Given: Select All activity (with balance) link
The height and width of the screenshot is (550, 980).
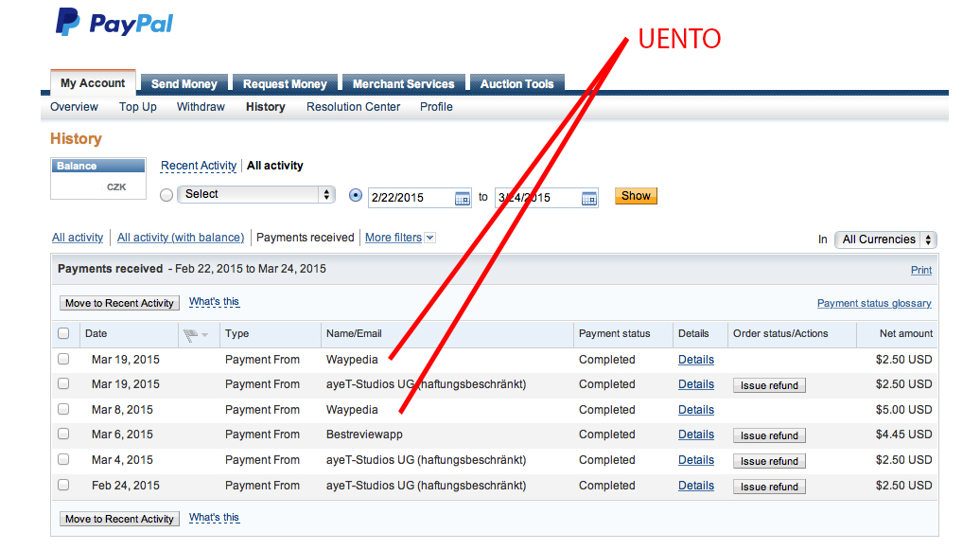Looking at the screenshot, I should pyautogui.click(x=181, y=238).
